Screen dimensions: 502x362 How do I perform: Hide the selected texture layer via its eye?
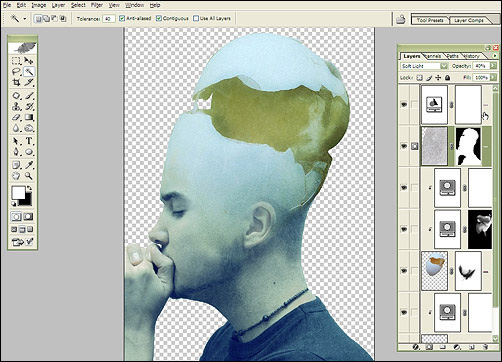pyautogui.click(x=404, y=146)
